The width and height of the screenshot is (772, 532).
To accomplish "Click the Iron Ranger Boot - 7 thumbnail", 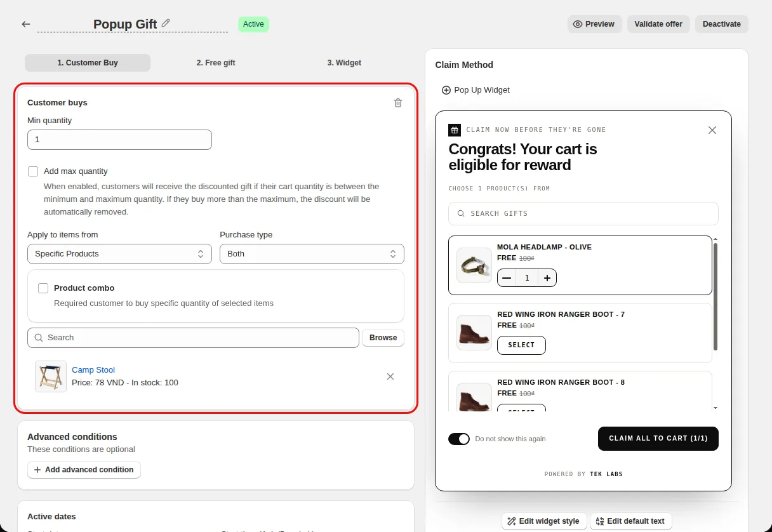I will point(474,333).
